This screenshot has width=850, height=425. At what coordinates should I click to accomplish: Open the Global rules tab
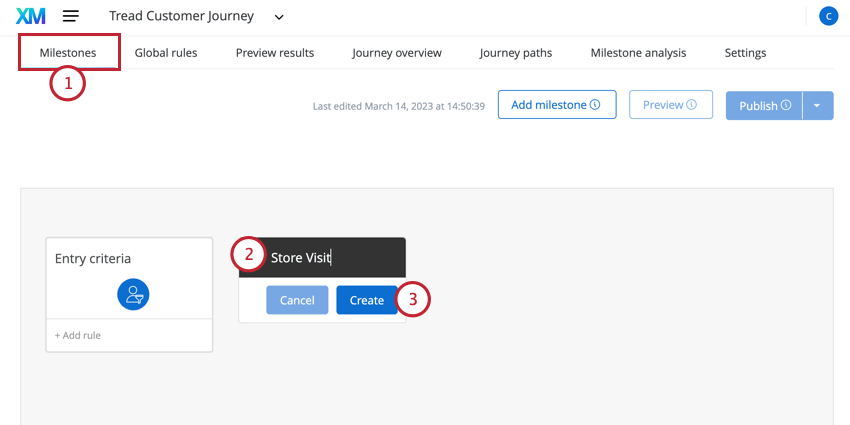(166, 53)
